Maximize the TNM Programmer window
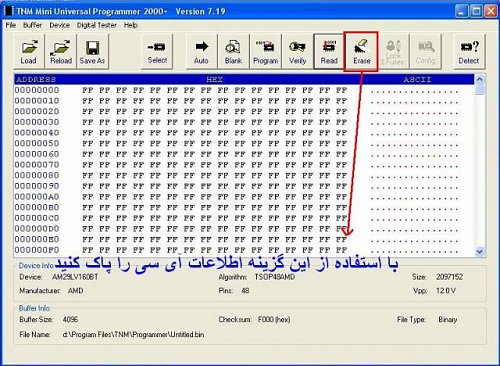Viewport: 500px width, 366px height. (476, 12)
